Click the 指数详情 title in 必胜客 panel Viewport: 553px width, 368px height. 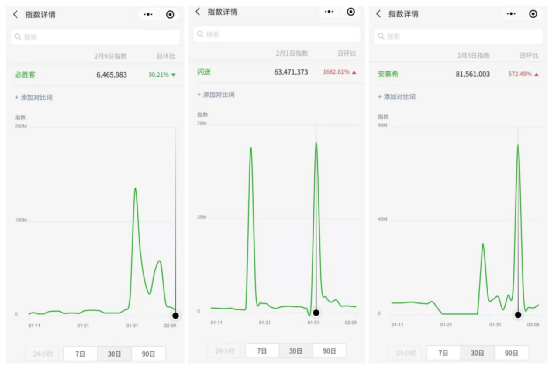(40, 14)
